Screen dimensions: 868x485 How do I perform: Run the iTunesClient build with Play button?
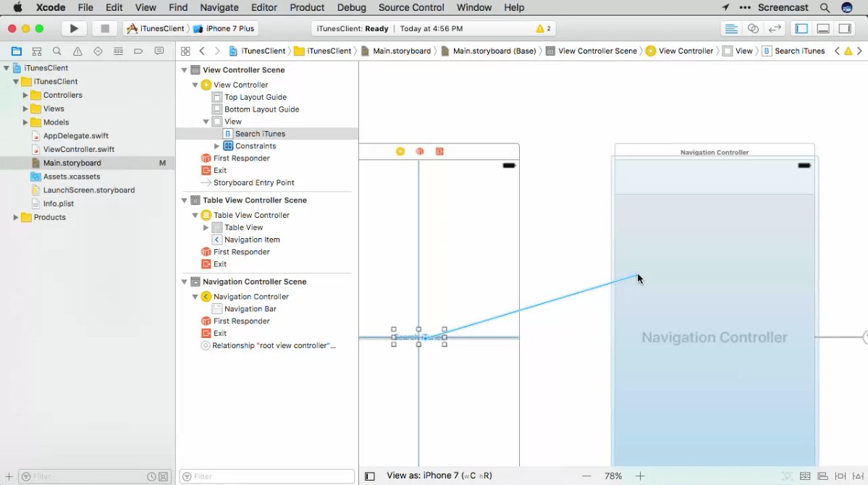(74, 28)
